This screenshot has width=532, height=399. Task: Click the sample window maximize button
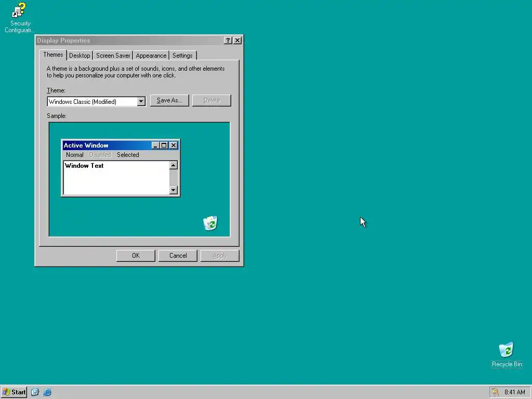coord(164,145)
